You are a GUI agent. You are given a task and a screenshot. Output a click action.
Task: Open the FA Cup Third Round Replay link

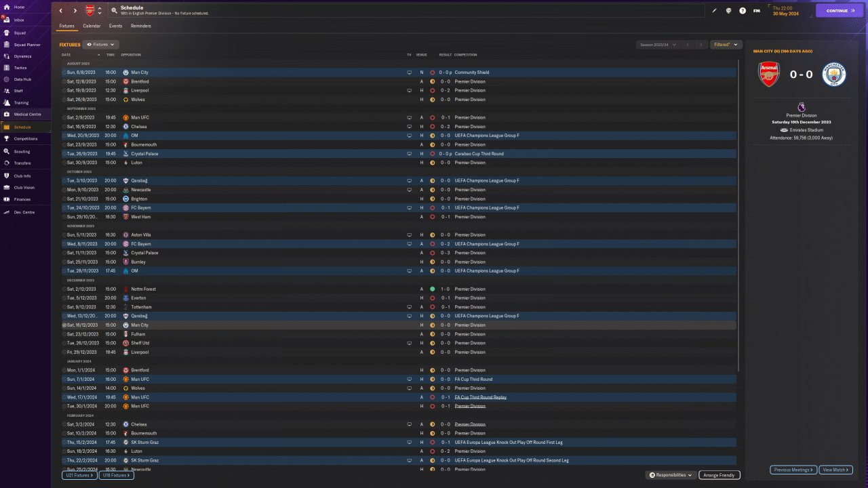481,397
